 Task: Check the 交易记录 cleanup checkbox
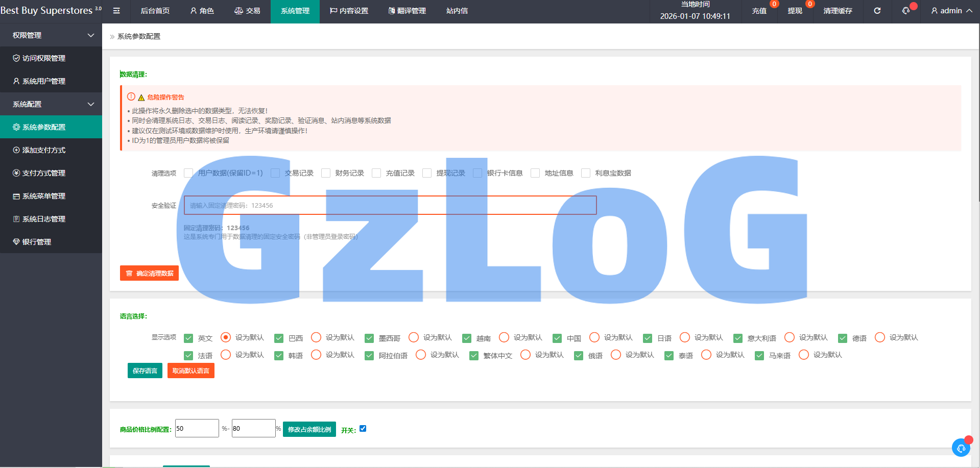pyautogui.click(x=275, y=173)
